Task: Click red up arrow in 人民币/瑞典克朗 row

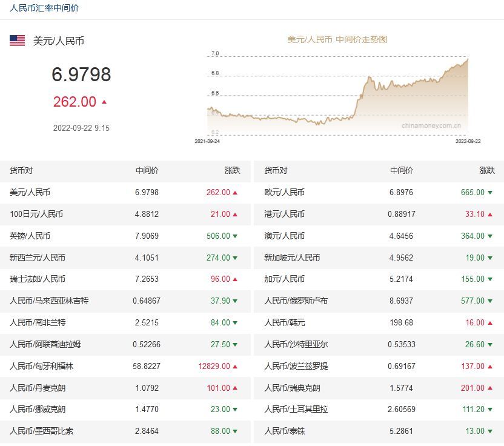Action: pos(489,388)
